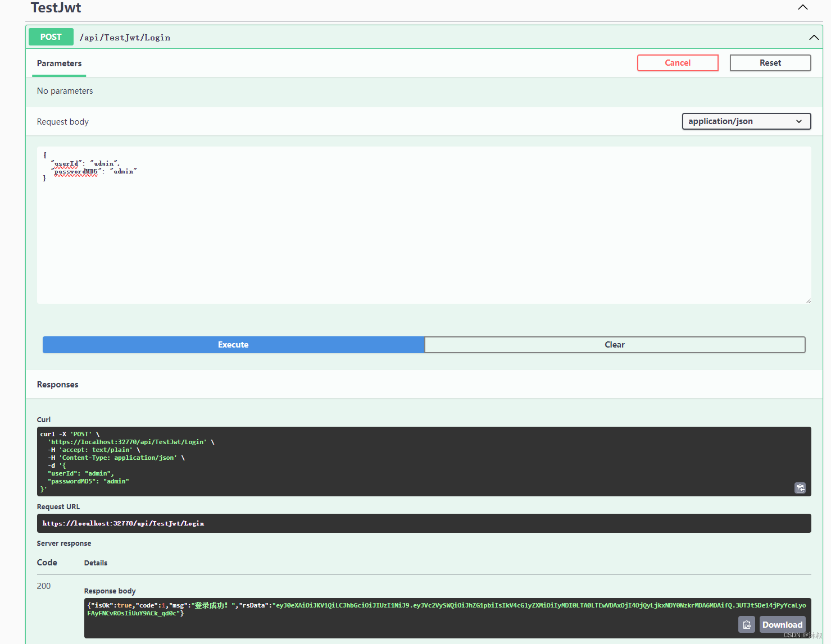This screenshot has height=644, width=831.
Task: Click the "Request URL" label
Action: (58, 507)
